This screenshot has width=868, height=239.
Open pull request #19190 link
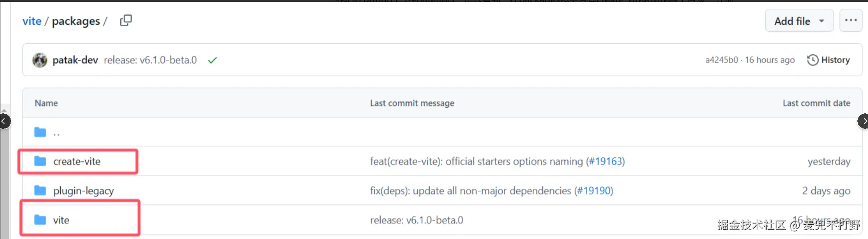coord(594,191)
